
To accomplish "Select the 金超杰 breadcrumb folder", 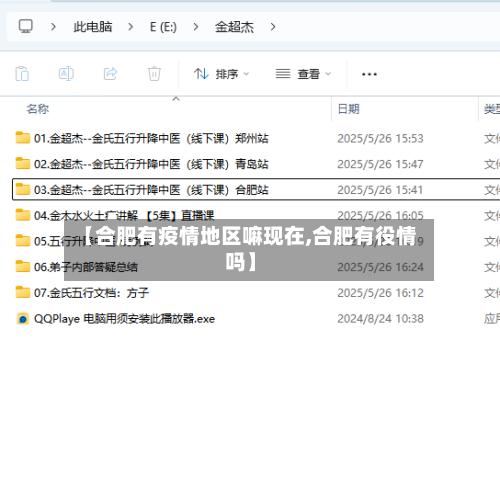I will tap(234, 27).
